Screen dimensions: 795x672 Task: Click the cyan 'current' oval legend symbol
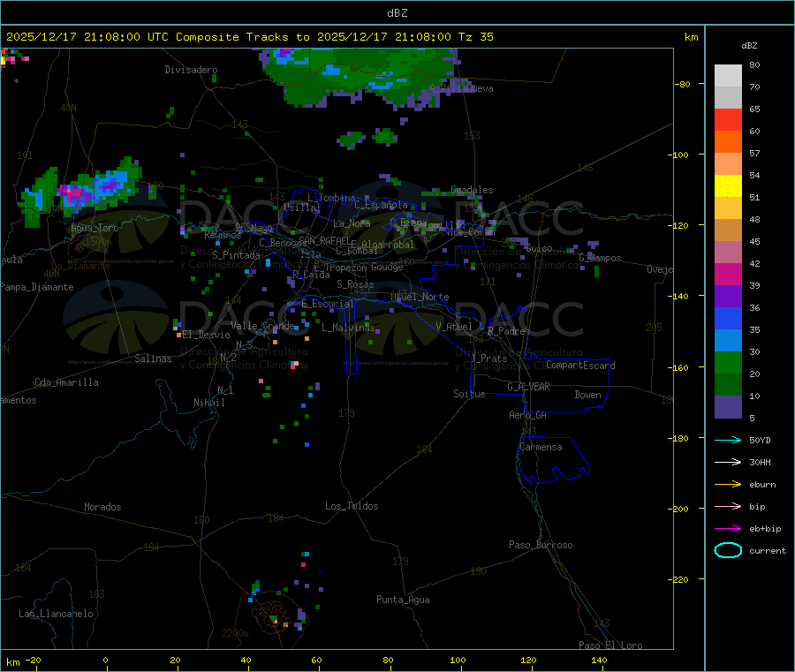[x=728, y=550]
